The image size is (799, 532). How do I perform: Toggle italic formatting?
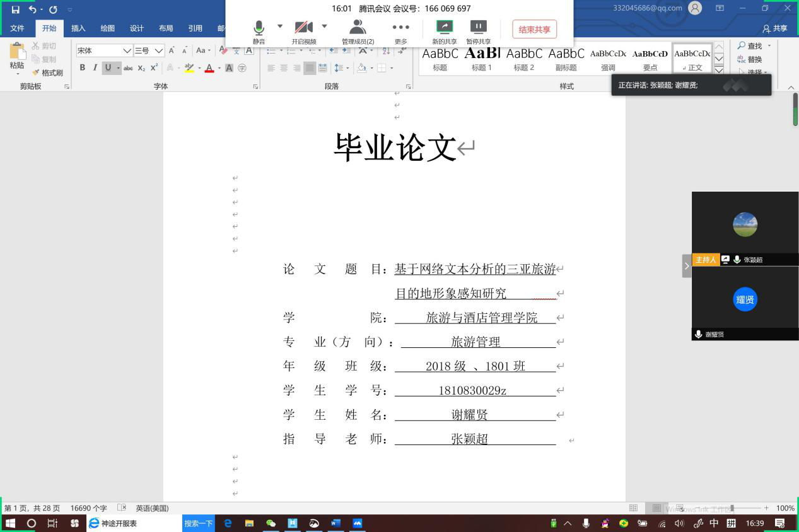point(95,68)
